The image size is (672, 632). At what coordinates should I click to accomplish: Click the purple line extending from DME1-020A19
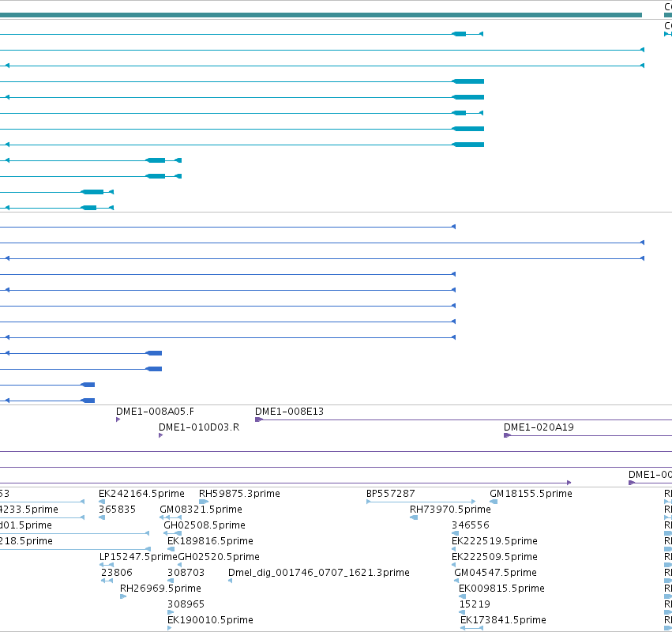tap(588, 435)
